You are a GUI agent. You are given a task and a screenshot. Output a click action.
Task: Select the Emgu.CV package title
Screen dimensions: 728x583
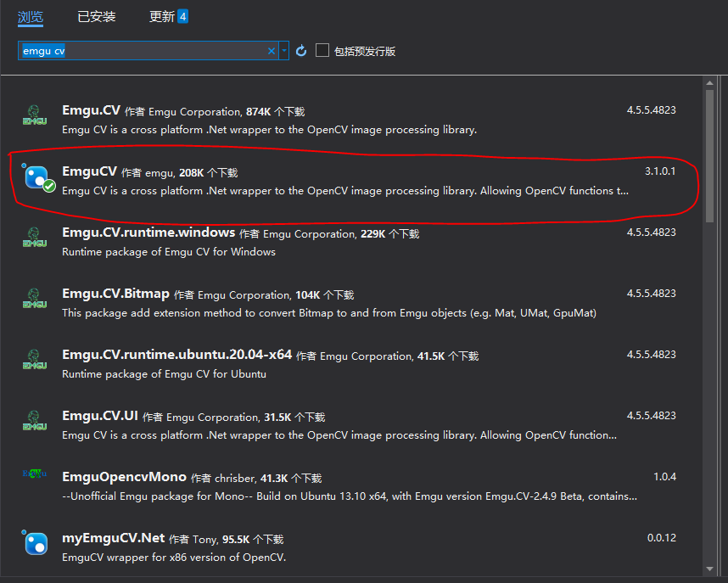[x=91, y=110]
